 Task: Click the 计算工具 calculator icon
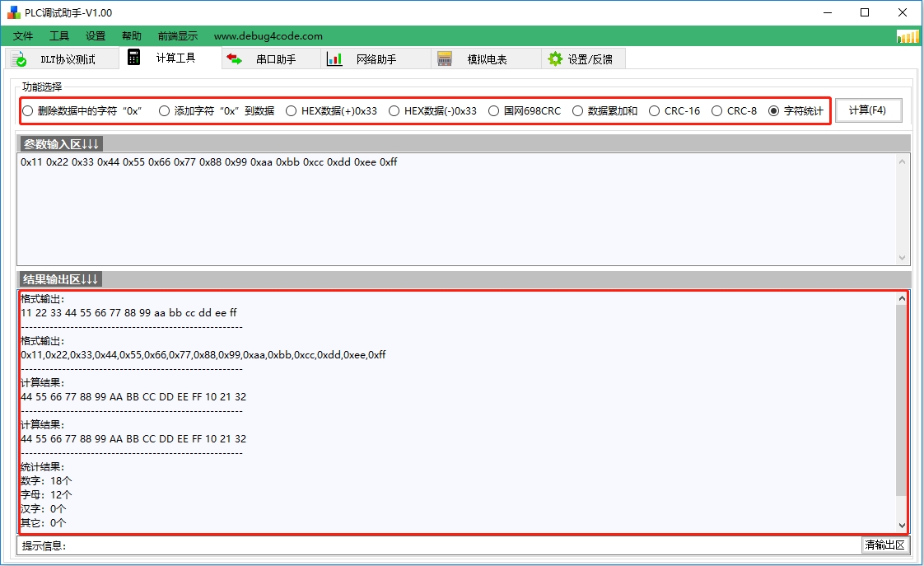pos(133,58)
